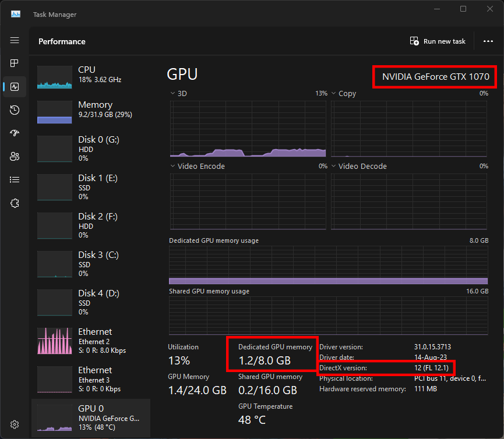Click the Dedicated GPU memory usage graph

pos(328,265)
